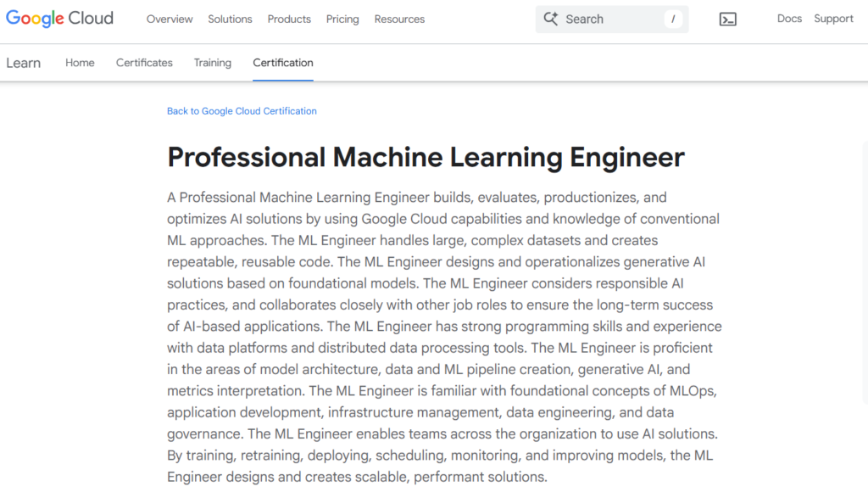Open the Overview menu
The height and width of the screenshot is (492, 868).
(x=170, y=19)
